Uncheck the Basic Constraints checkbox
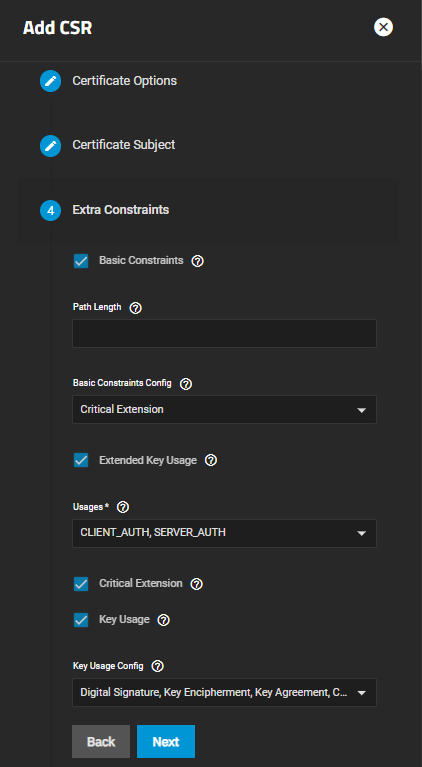This screenshot has width=422, height=767. pyautogui.click(x=81, y=261)
